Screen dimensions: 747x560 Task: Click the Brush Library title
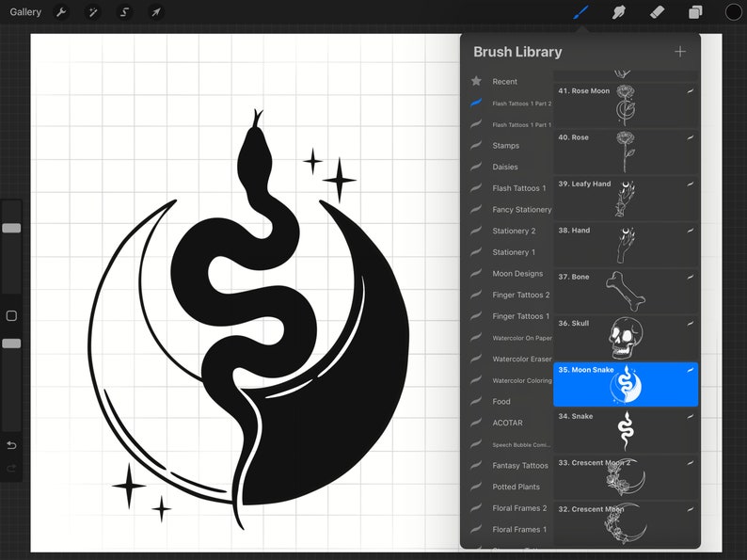point(517,52)
